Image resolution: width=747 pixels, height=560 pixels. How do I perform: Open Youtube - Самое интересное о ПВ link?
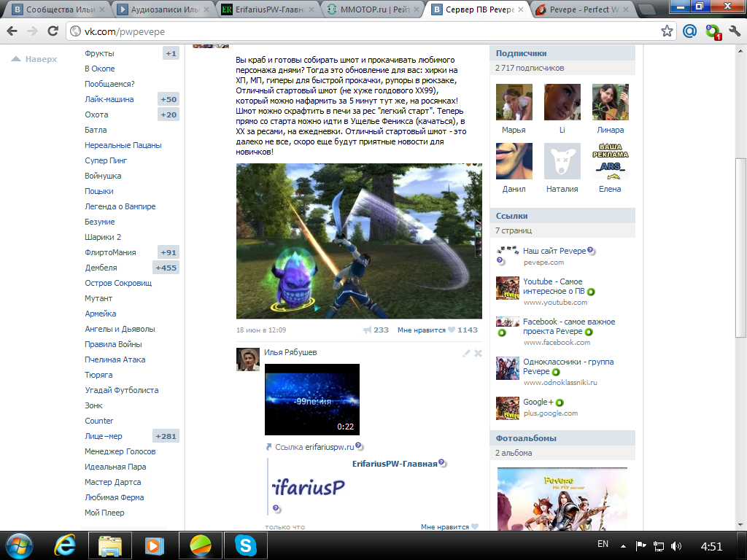(554, 286)
